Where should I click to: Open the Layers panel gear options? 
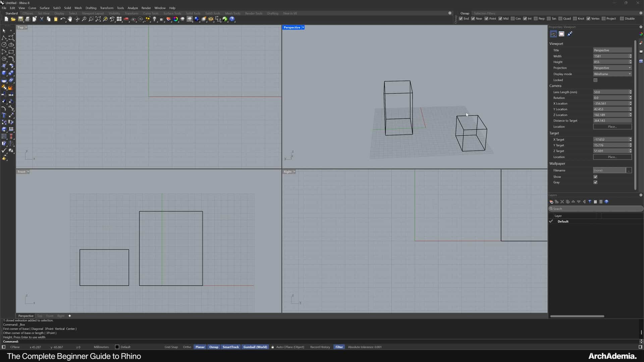click(x=641, y=195)
